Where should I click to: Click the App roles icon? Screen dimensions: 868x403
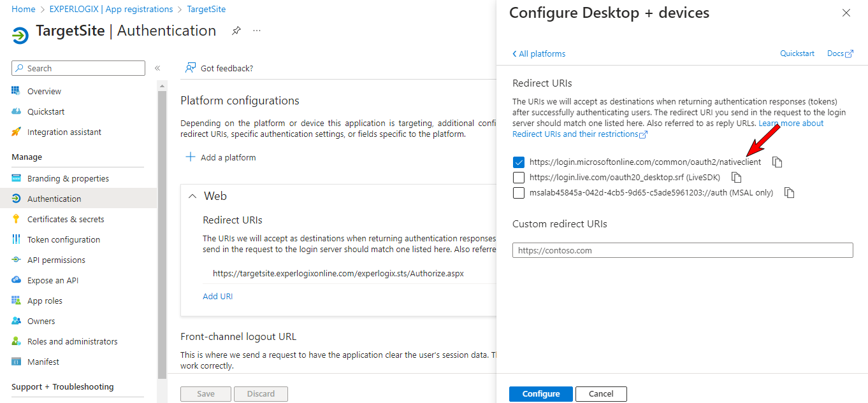point(17,300)
